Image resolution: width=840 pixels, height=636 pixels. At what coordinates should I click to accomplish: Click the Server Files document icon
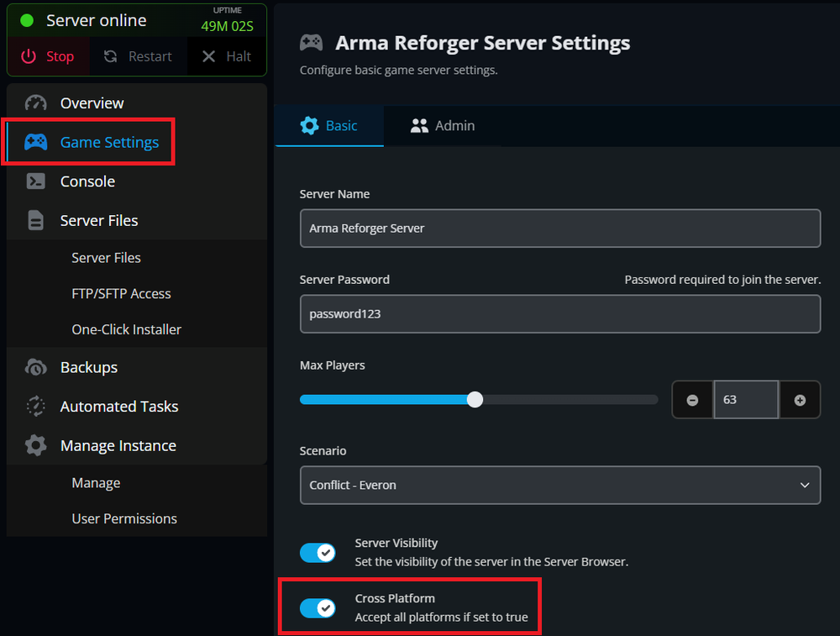pos(36,220)
